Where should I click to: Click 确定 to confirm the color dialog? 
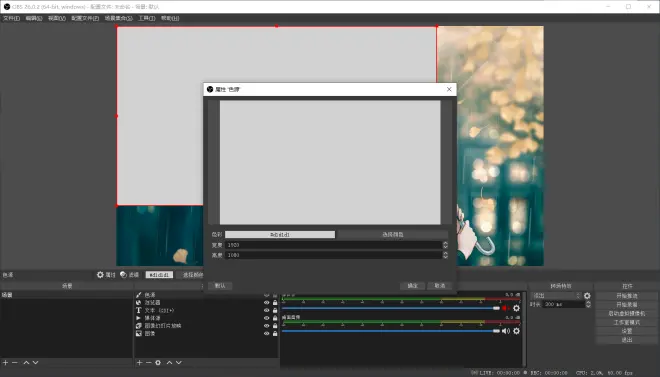(x=412, y=286)
